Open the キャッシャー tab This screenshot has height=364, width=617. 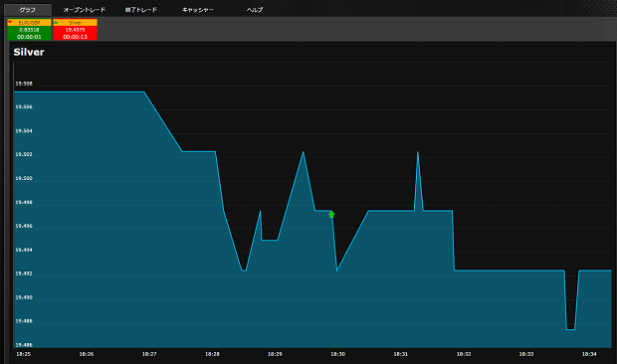[197, 10]
